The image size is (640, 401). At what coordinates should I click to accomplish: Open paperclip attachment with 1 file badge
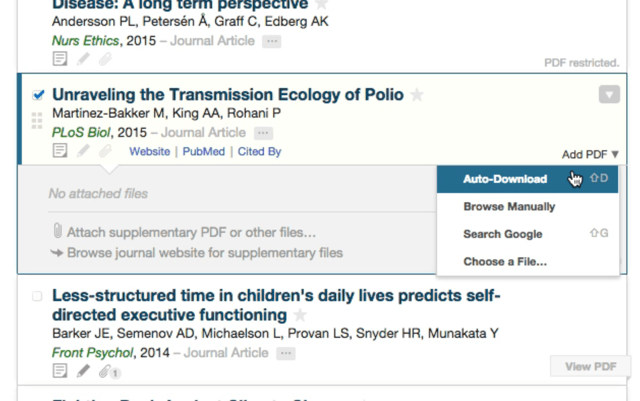pyautogui.click(x=109, y=372)
